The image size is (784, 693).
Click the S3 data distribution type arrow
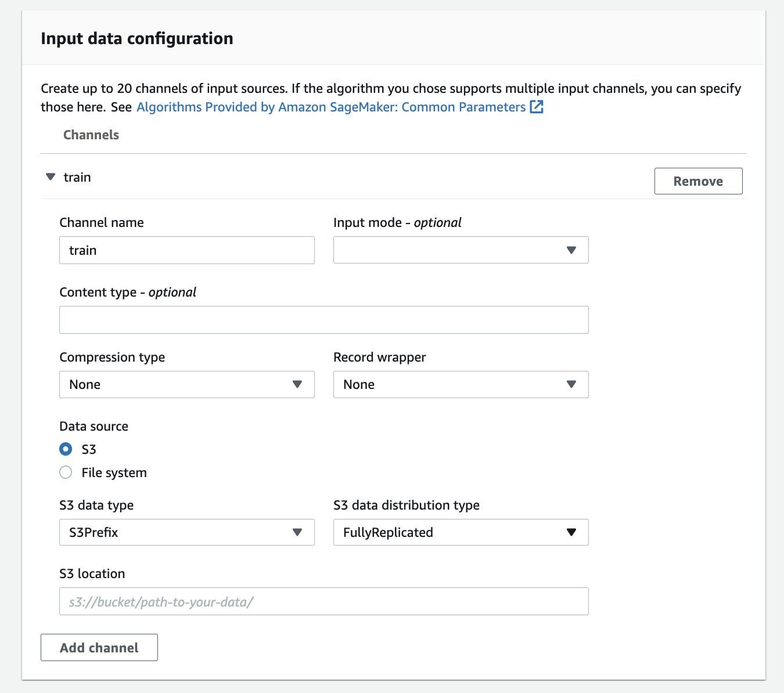[571, 532]
